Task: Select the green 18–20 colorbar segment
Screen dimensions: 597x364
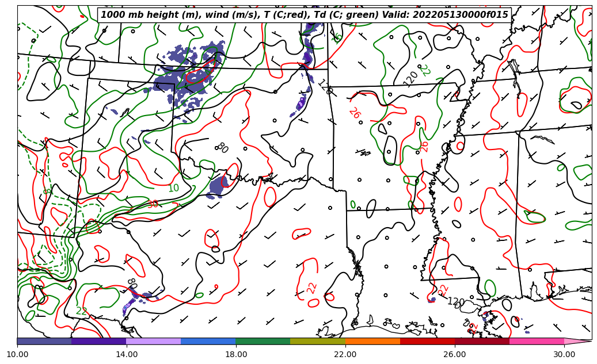Action: click(x=263, y=341)
